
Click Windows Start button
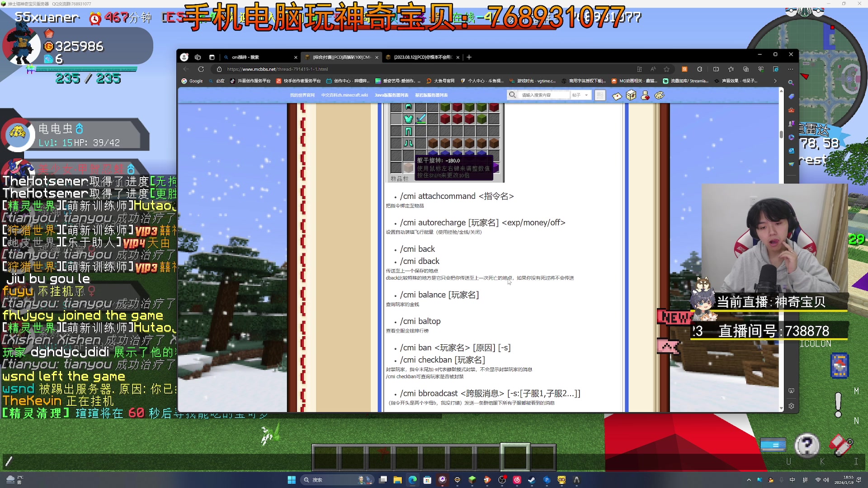click(x=292, y=480)
